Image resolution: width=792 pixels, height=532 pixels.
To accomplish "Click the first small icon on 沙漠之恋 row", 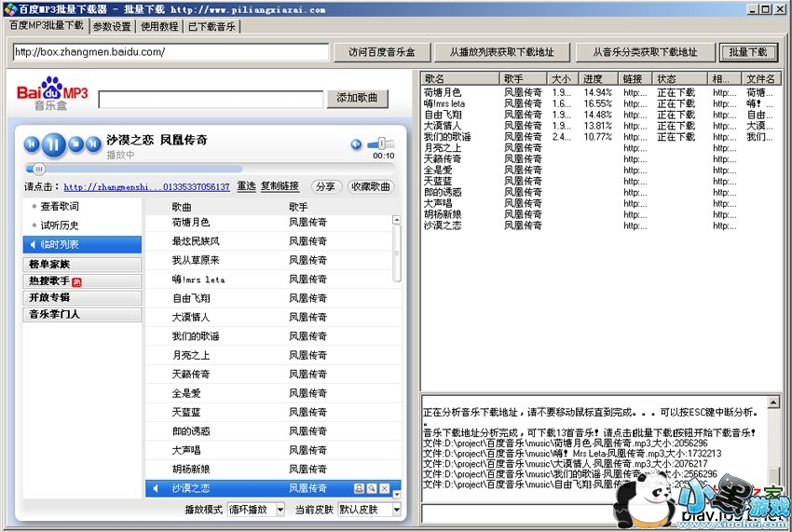I will point(359,488).
